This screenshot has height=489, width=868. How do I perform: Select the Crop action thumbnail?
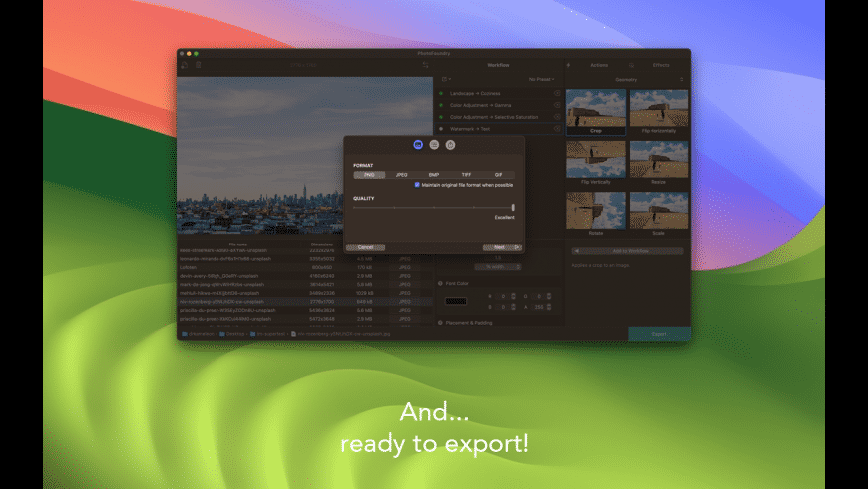pyautogui.click(x=596, y=112)
